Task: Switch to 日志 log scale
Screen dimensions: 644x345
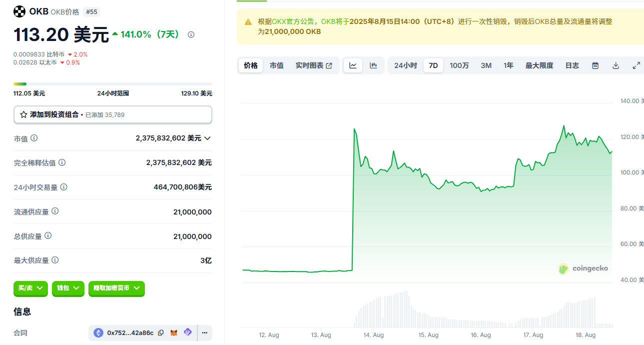Action: (572, 65)
